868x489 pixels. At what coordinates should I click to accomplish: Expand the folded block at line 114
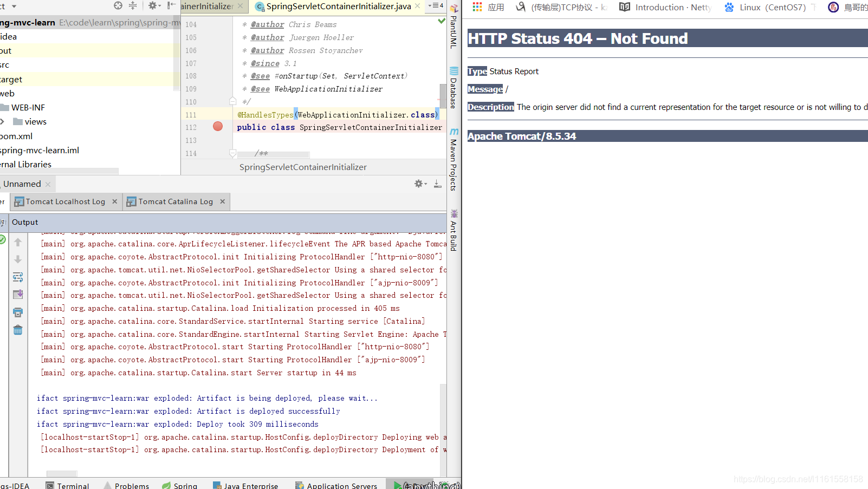click(232, 153)
